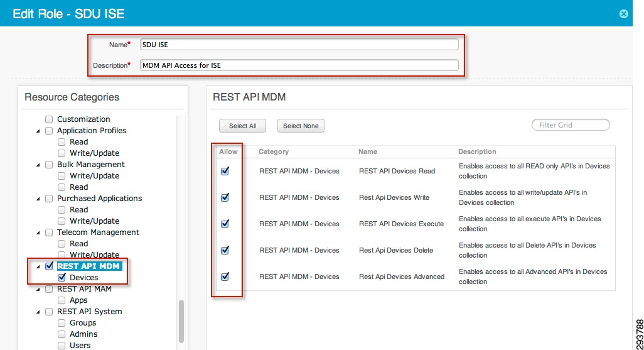
Task: Collapse the REST API MDM tree node
Action: click(38, 267)
